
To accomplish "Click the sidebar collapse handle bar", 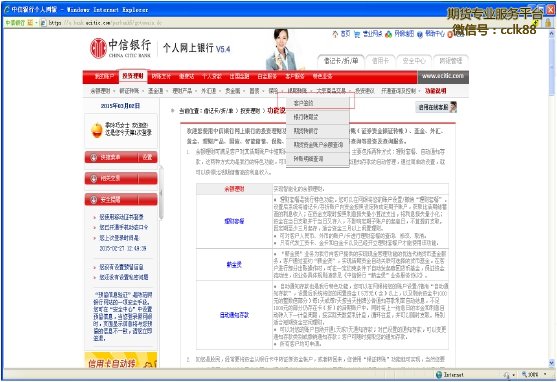I will coord(161,193).
